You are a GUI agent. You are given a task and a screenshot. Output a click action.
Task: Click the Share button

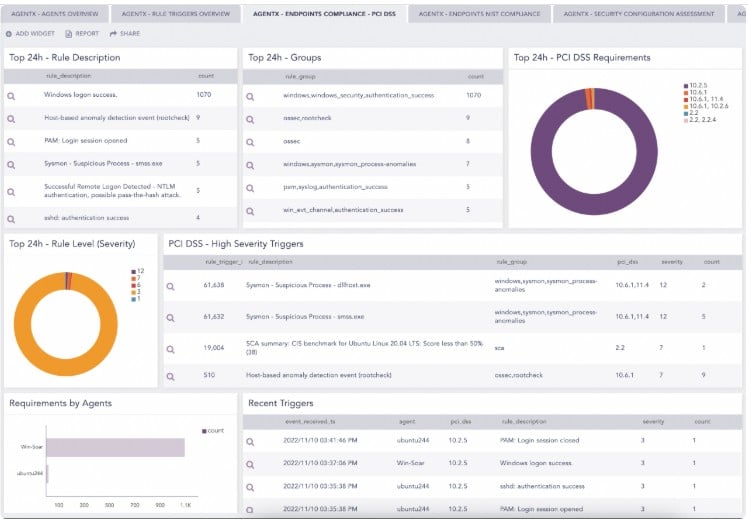coord(125,34)
